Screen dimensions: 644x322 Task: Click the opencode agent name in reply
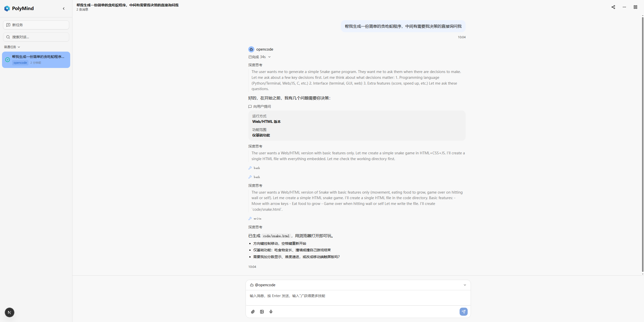[265, 49]
